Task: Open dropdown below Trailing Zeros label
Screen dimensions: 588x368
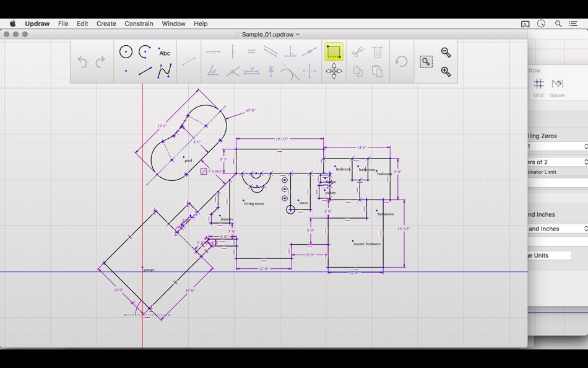Action: click(x=558, y=146)
